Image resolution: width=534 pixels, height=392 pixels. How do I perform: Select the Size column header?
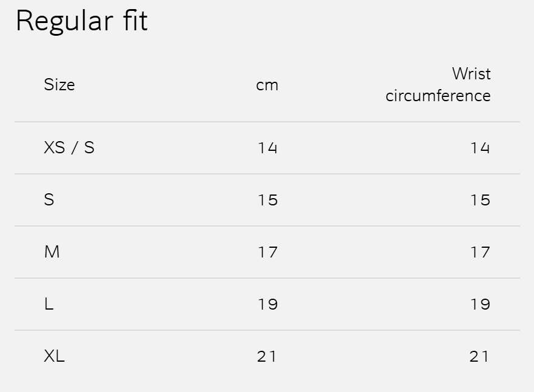pos(59,85)
